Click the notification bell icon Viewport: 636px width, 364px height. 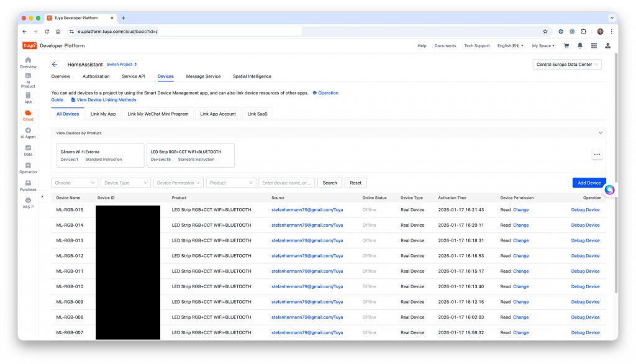tap(580, 45)
